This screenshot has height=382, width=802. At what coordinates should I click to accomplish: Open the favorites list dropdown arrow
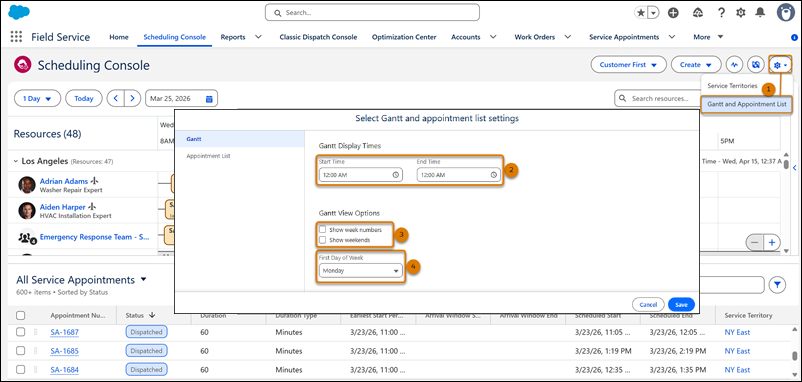[654, 13]
